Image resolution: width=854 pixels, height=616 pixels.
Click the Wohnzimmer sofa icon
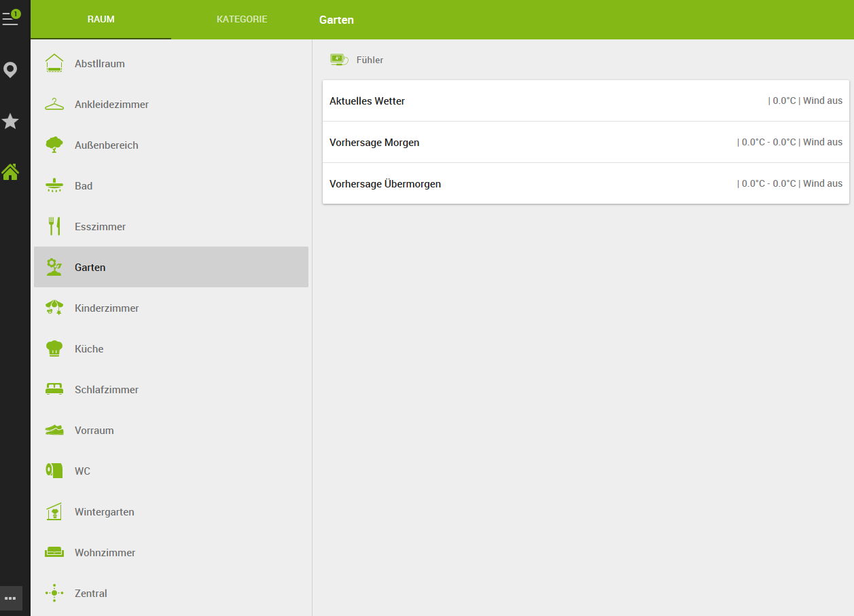click(x=54, y=552)
